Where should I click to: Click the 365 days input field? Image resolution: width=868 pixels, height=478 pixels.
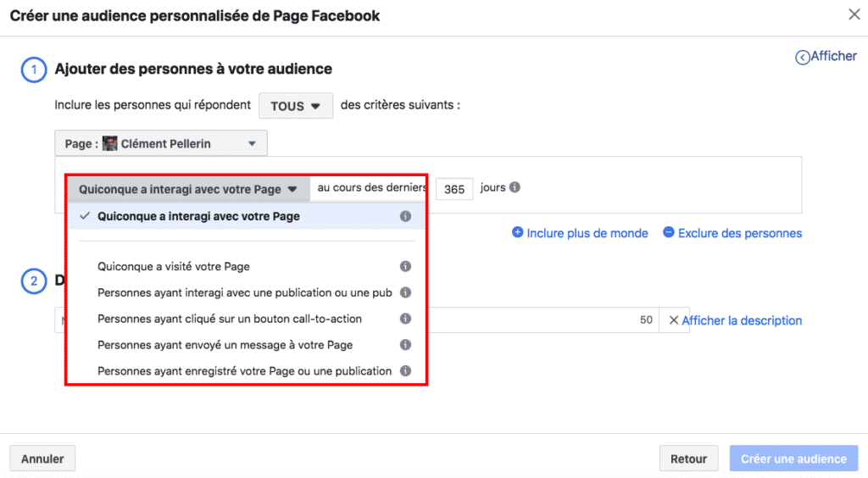(x=454, y=189)
